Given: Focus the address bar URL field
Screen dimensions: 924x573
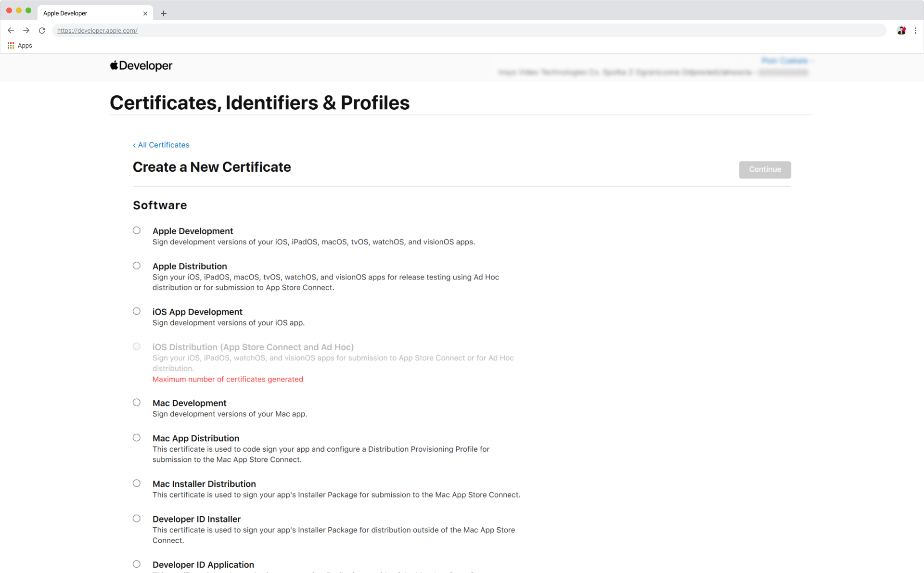Looking at the screenshot, I should tap(469, 30).
